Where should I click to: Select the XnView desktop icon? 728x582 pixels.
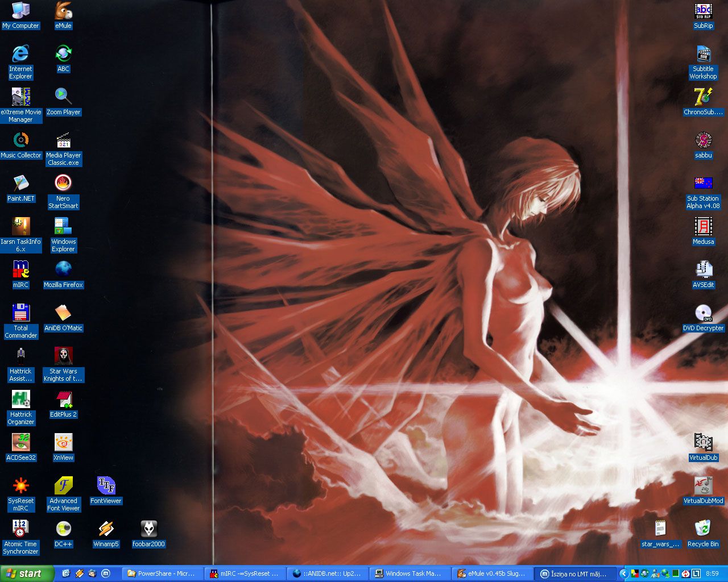[63, 447]
